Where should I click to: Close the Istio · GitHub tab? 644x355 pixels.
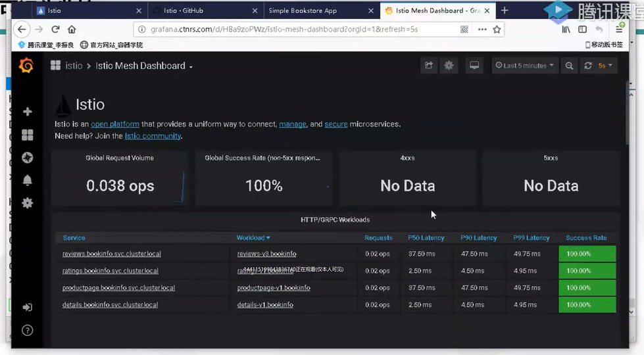[x=255, y=11]
